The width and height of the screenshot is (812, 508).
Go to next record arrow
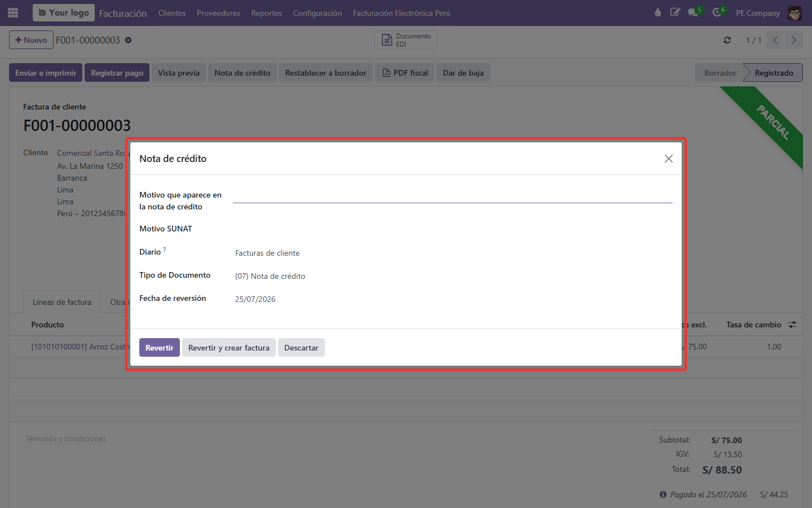(x=794, y=40)
